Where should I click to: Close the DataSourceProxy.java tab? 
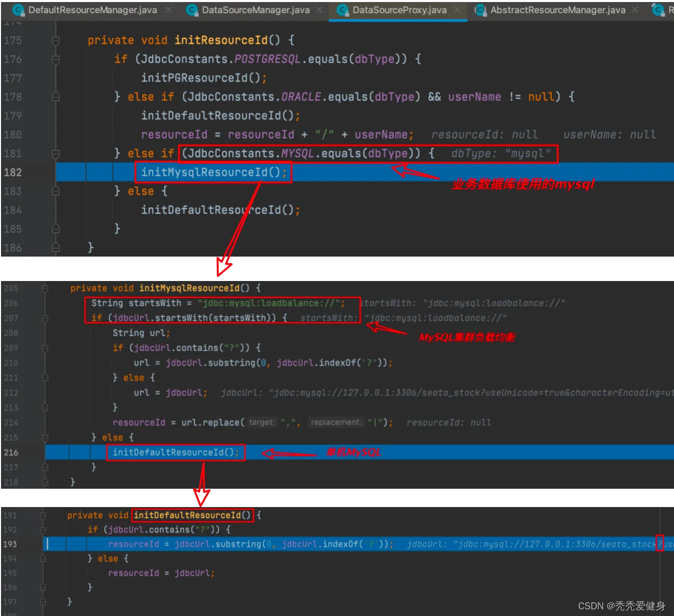457,10
